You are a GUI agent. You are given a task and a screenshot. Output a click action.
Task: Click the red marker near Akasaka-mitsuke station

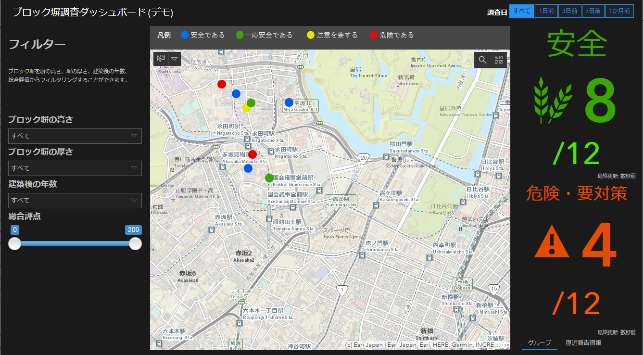pyautogui.click(x=252, y=154)
